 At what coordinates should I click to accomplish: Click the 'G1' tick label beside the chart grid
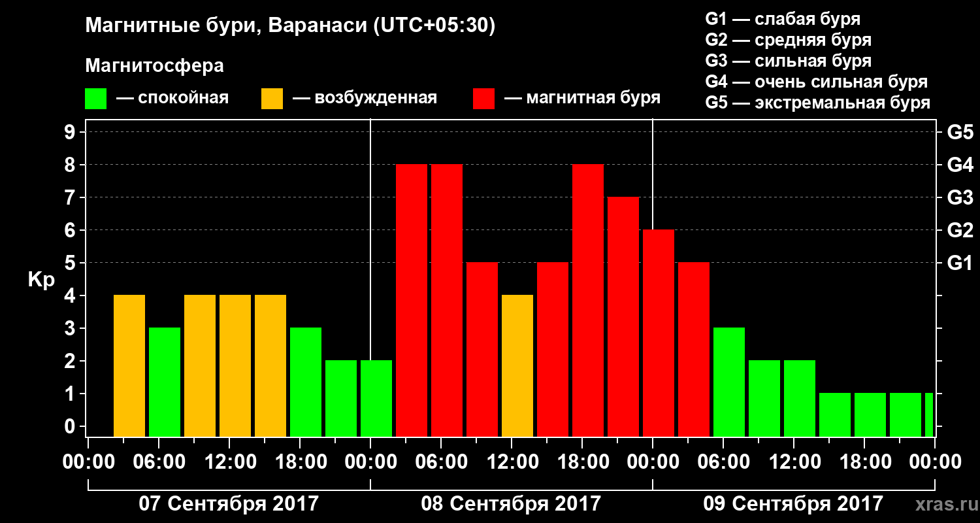click(960, 263)
